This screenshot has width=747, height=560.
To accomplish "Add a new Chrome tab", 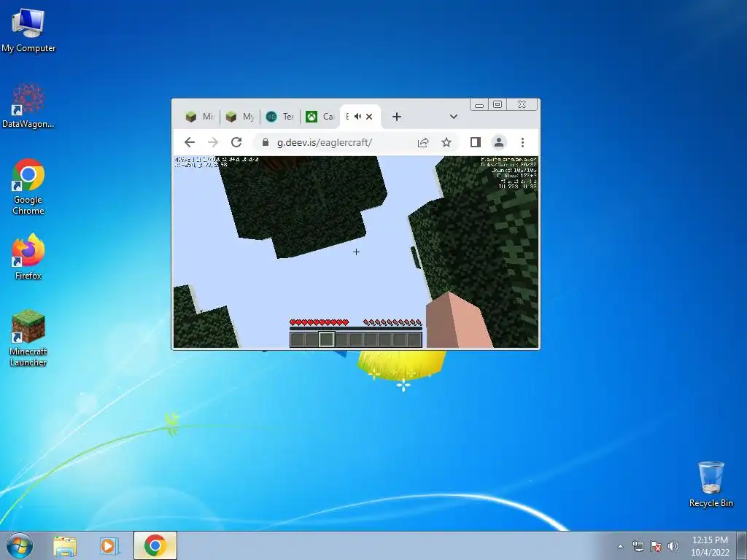I will coord(396,117).
